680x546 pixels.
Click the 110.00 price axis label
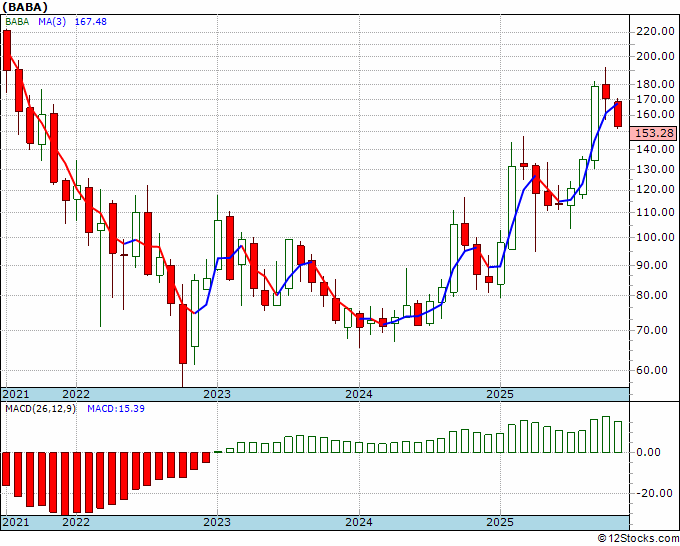click(655, 212)
